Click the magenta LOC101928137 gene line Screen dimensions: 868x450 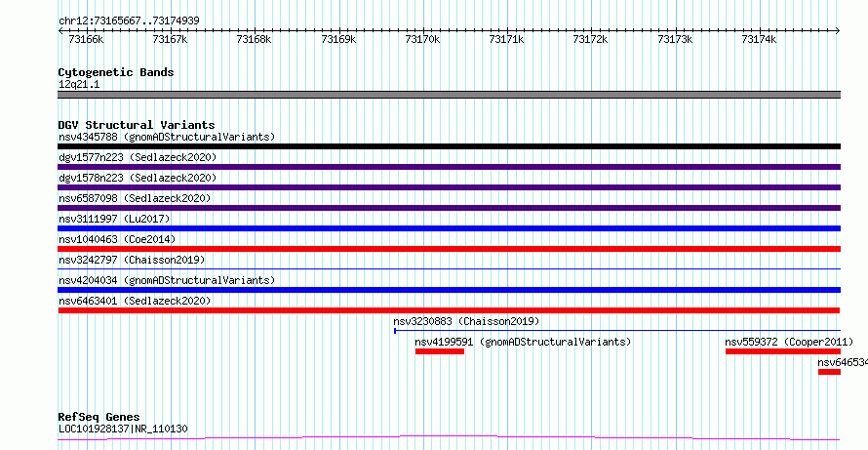coord(449,438)
